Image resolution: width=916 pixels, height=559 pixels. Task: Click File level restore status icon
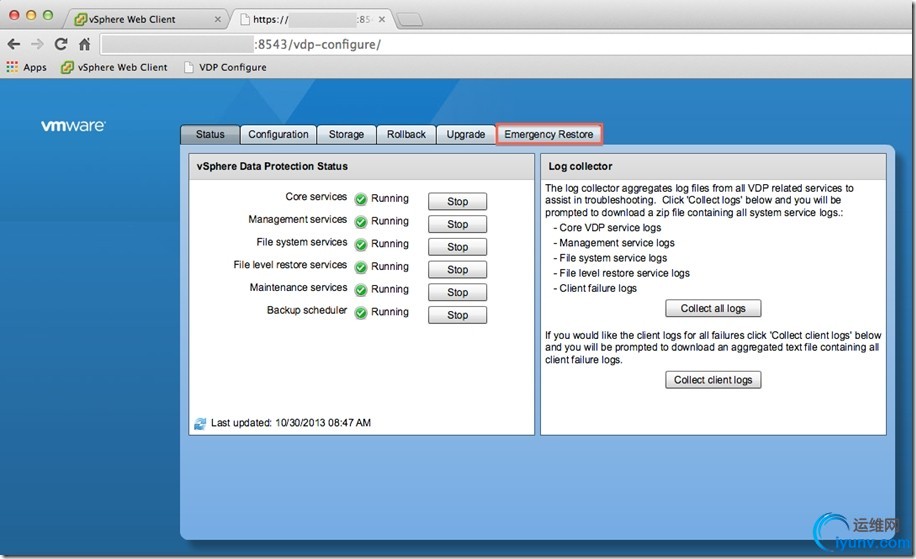360,268
